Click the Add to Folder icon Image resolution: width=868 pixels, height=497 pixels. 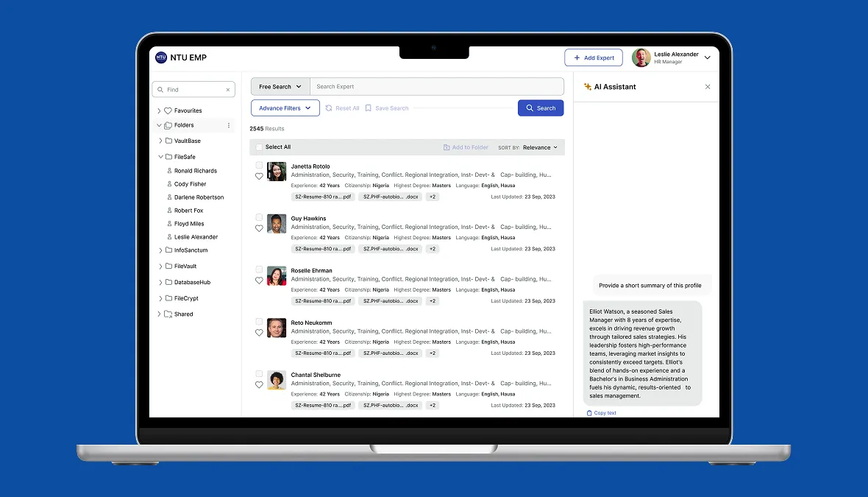coord(447,147)
